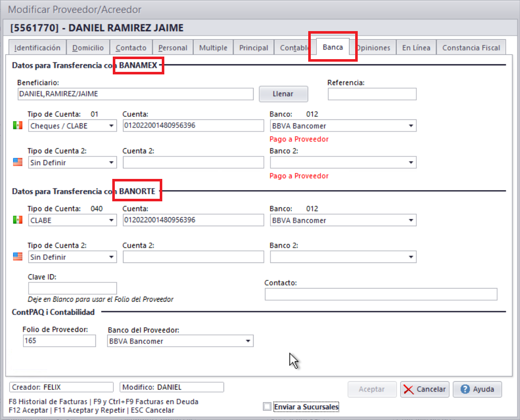Viewport: 520px width, 420px height.
Task: Open the BANORTE CLABE account type dropdown
Action: pos(111,220)
